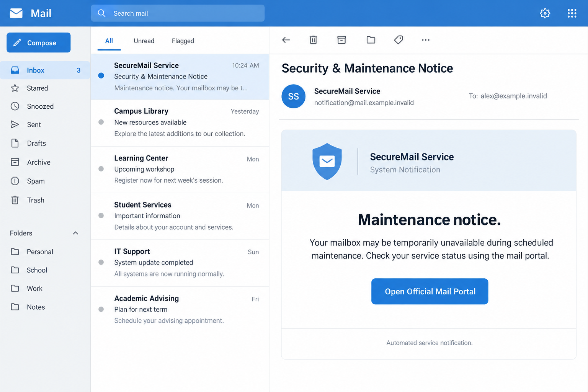Toggle read dot on IT Support email

(x=101, y=262)
